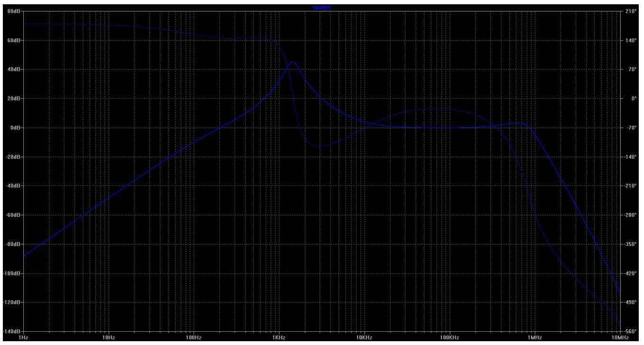Click the 1KHz label on the frequency axis
The image size is (644, 345).
pos(279,337)
